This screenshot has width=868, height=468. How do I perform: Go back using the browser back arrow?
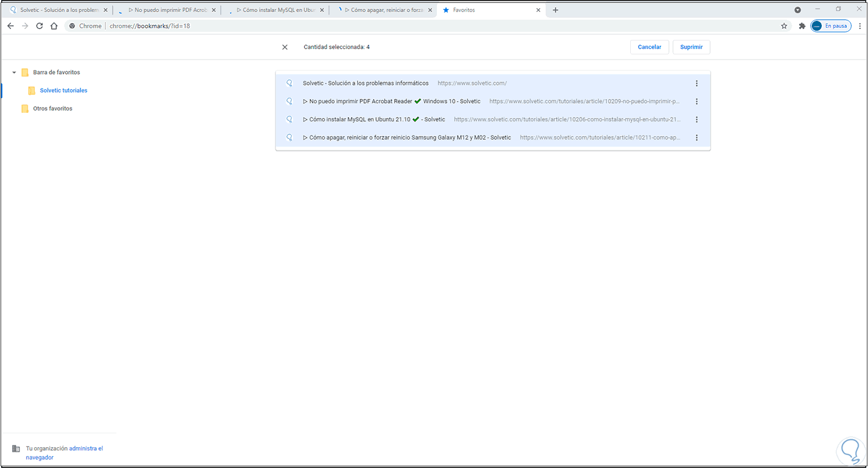10,26
